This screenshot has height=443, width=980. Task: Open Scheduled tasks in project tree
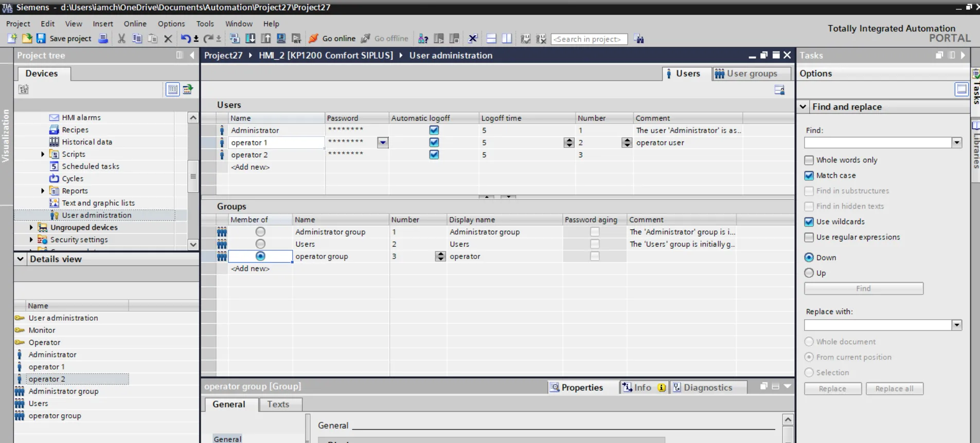tap(91, 167)
